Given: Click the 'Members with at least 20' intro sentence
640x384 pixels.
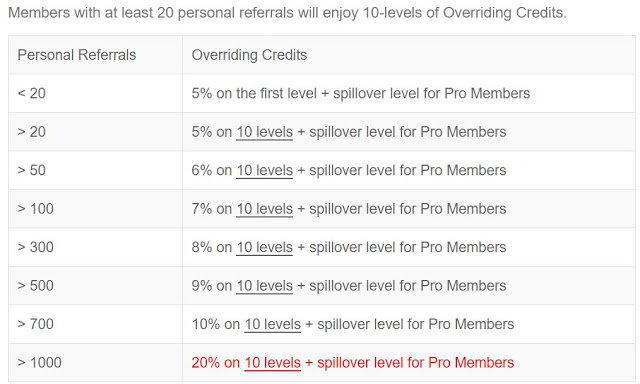Looking at the screenshot, I should point(287,13).
